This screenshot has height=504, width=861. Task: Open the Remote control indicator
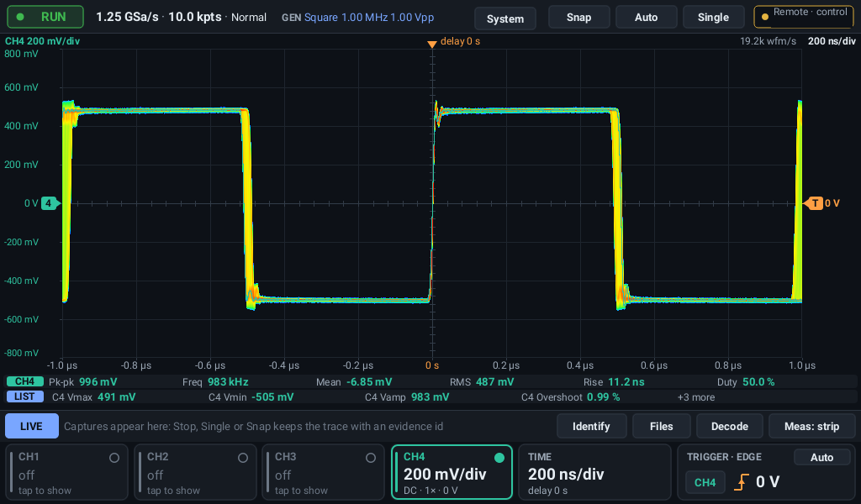804,17
